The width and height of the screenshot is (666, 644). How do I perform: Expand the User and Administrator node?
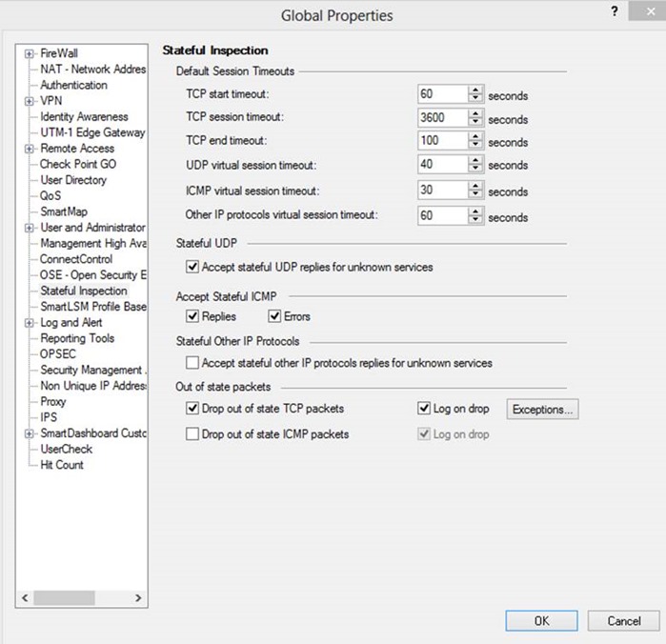point(29,228)
